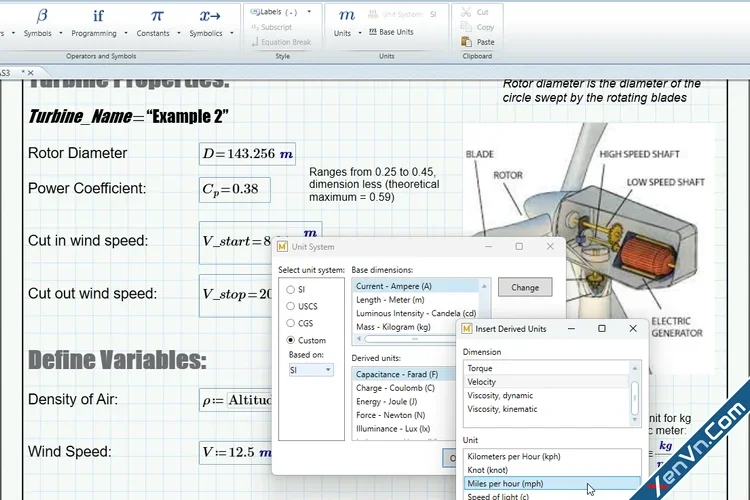Open the Constants pi icon
Screen dimensions: 750x500
[x=157, y=16]
